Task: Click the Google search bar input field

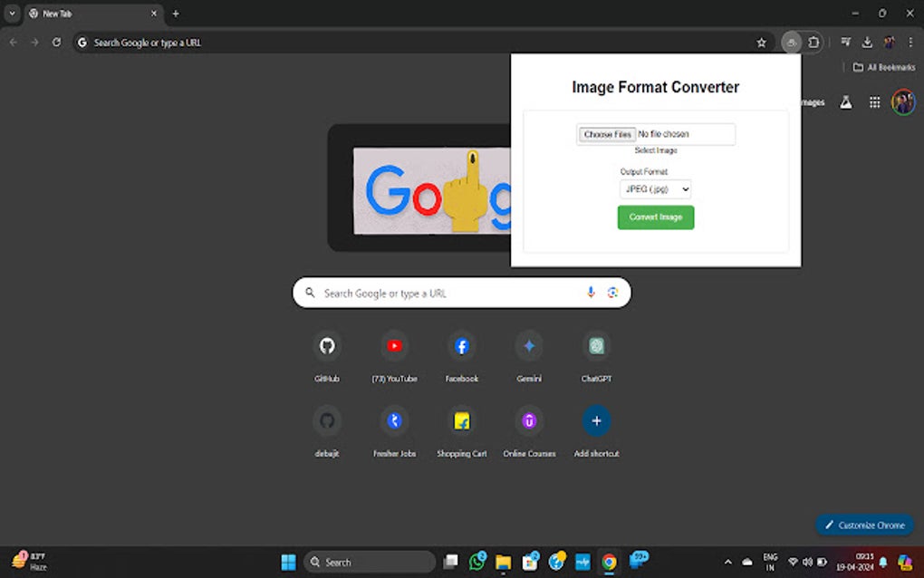Action: coord(453,292)
